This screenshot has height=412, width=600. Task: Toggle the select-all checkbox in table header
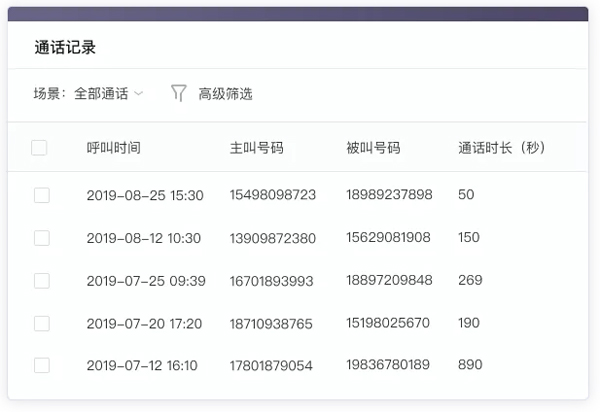point(40,148)
